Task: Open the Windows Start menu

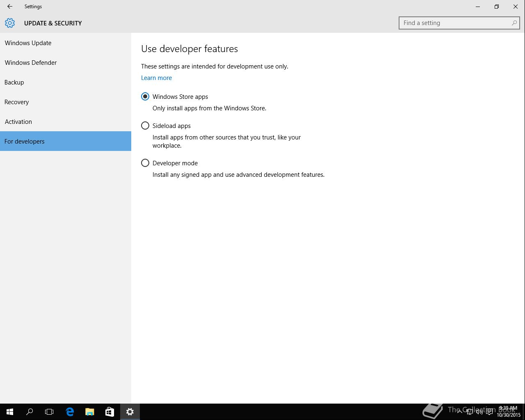Action: pos(10,412)
